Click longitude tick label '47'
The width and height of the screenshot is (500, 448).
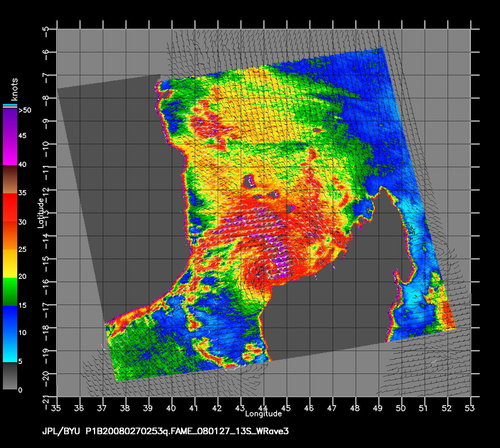pyautogui.click(x=332, y=408)
